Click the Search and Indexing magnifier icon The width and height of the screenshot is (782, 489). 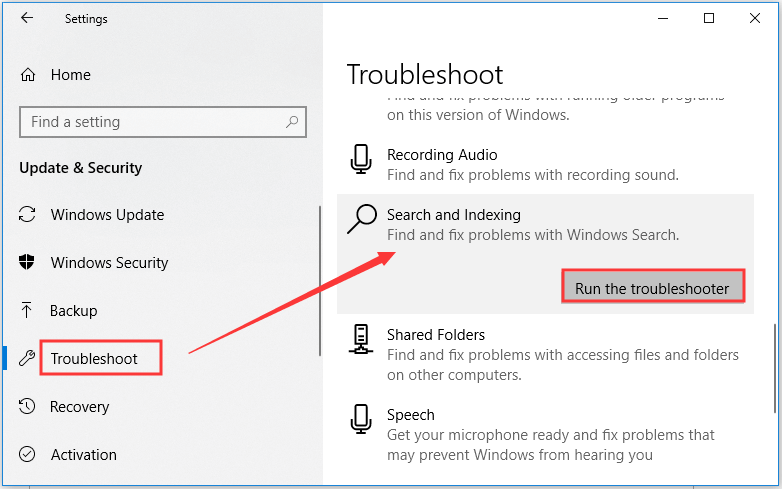pos(361,219)
